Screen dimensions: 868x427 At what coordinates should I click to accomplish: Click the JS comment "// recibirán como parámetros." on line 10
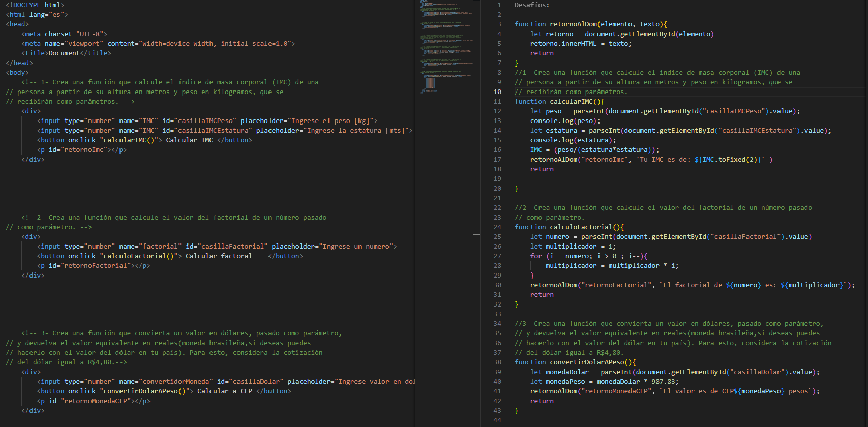point(571,92)
